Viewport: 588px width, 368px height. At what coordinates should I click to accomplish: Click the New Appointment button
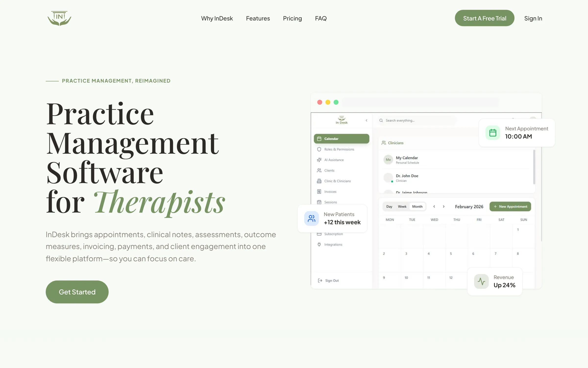click(x=510, y=207)
